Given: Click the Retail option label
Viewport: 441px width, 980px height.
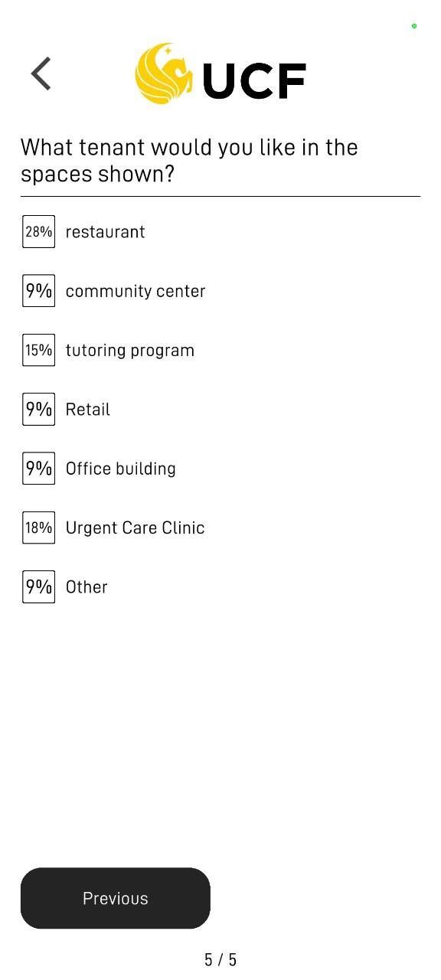Looking at the screenshot, I should pos(88,410).
